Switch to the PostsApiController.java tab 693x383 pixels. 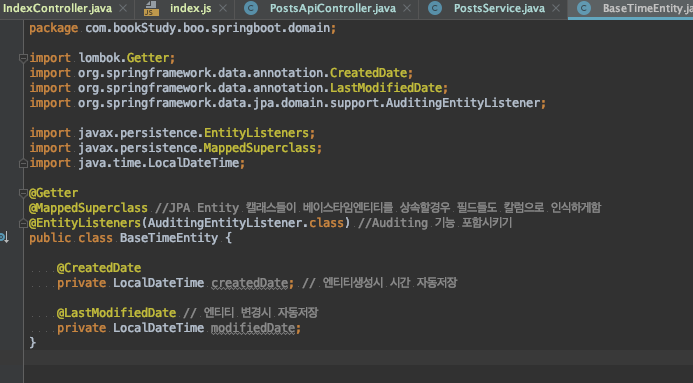[x=332, y=8]
